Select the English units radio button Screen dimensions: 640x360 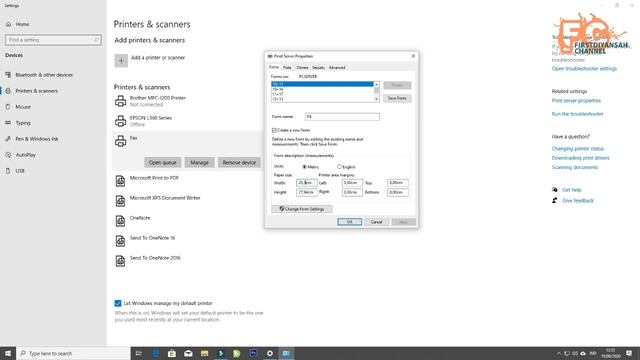point(339,167)
